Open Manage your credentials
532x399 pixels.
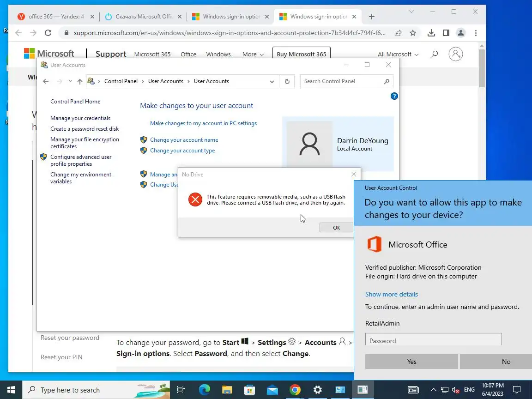coord(80,118)
